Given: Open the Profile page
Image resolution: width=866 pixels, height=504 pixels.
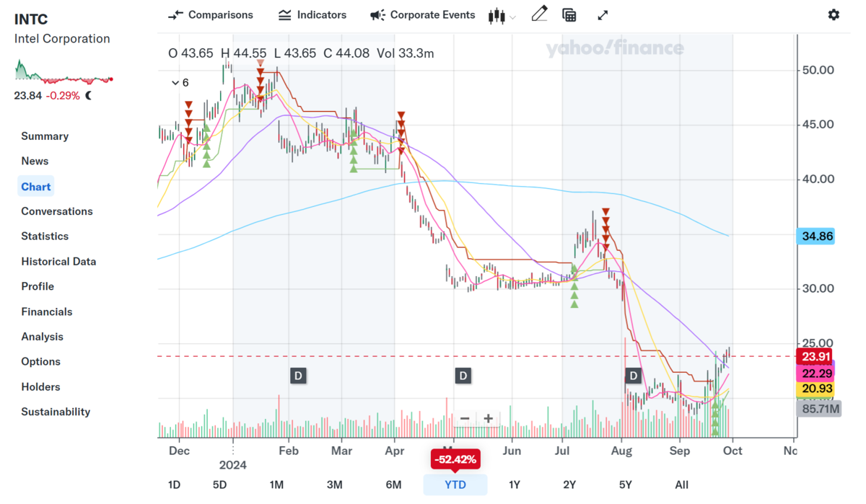Looking at the screenshot, I should [38, 286].
